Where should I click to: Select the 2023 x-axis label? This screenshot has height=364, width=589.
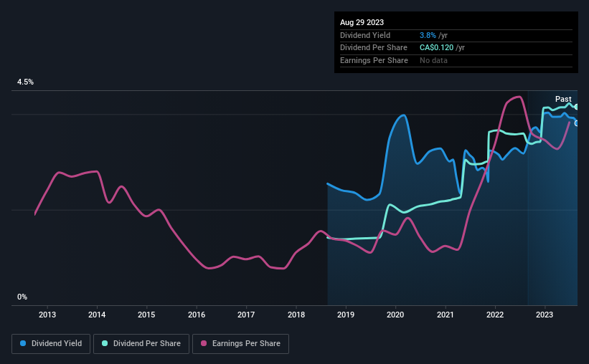click(545, 315)
